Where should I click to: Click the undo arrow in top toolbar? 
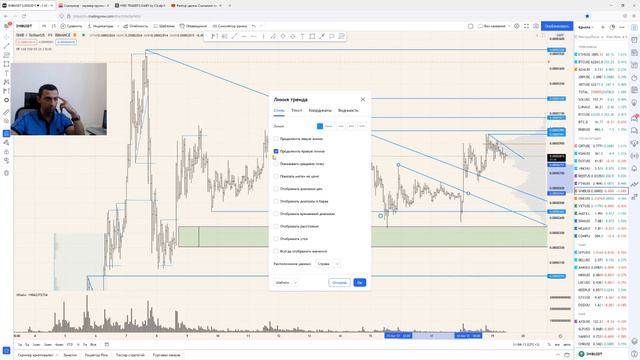tap(254, 26)
